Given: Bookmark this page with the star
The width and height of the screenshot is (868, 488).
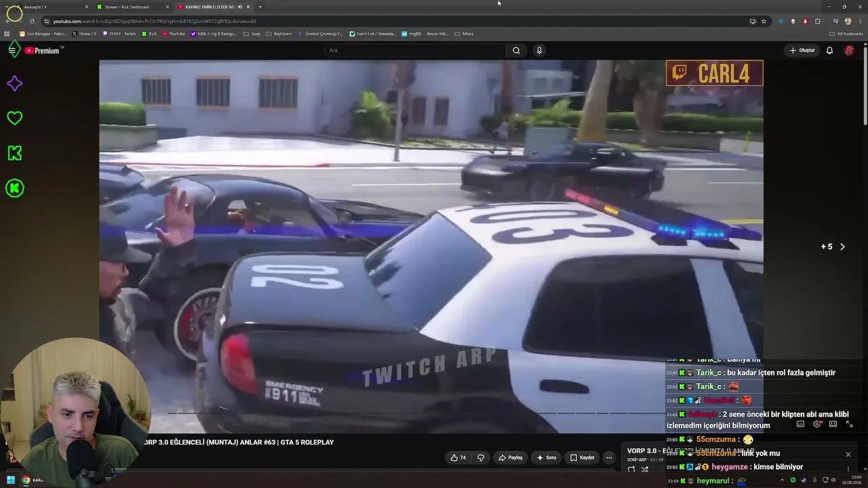Looking at the screenshot, I should pyautogui.click(x=764, y=21).
